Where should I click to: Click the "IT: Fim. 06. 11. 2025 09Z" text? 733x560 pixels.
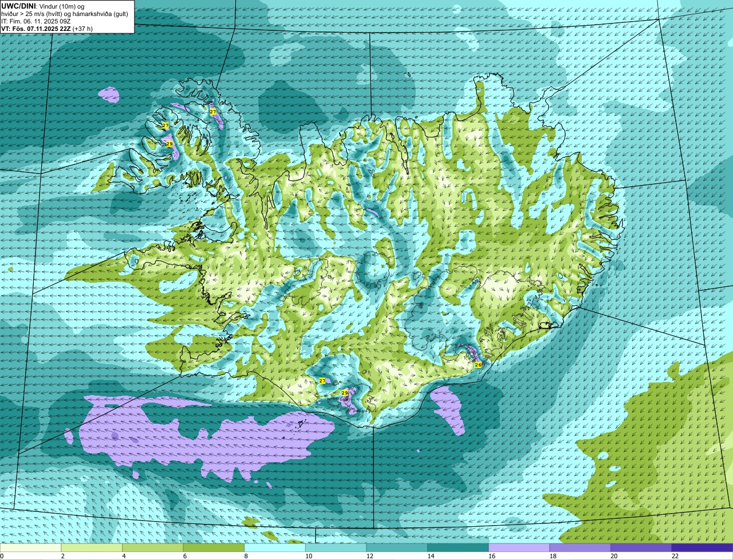36,21
